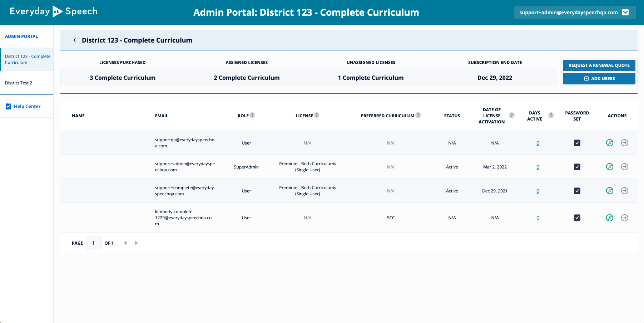Select District 123 - Complete Curriculum in sidebar
644x323 pixels.
coord(27,59)
